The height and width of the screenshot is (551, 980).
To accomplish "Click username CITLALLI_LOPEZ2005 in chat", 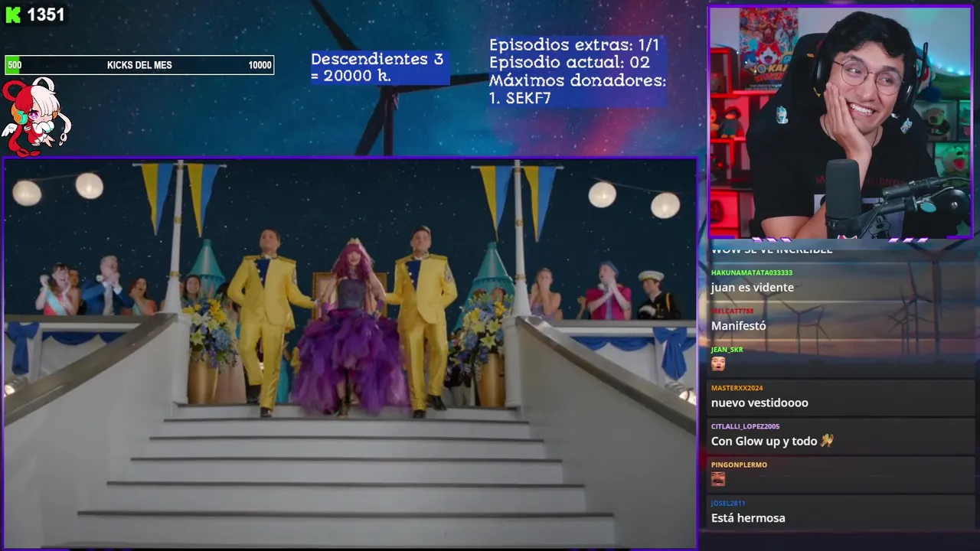I will tap(745, 426).
